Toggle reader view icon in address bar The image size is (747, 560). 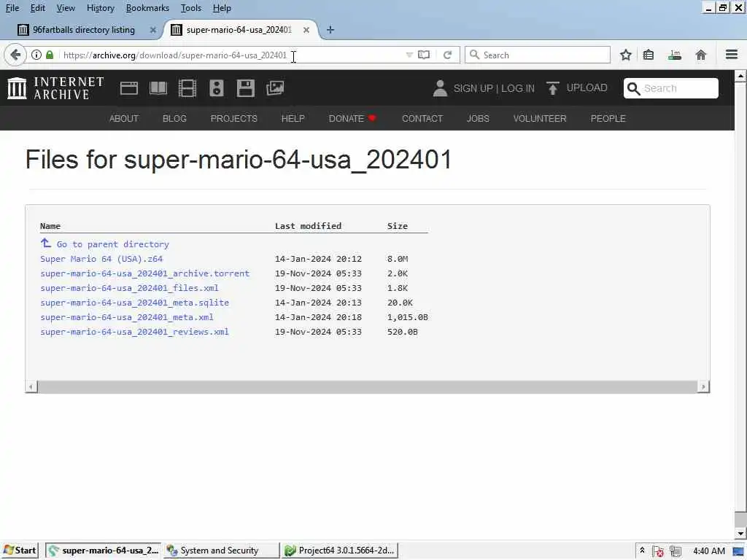point(424,55)
